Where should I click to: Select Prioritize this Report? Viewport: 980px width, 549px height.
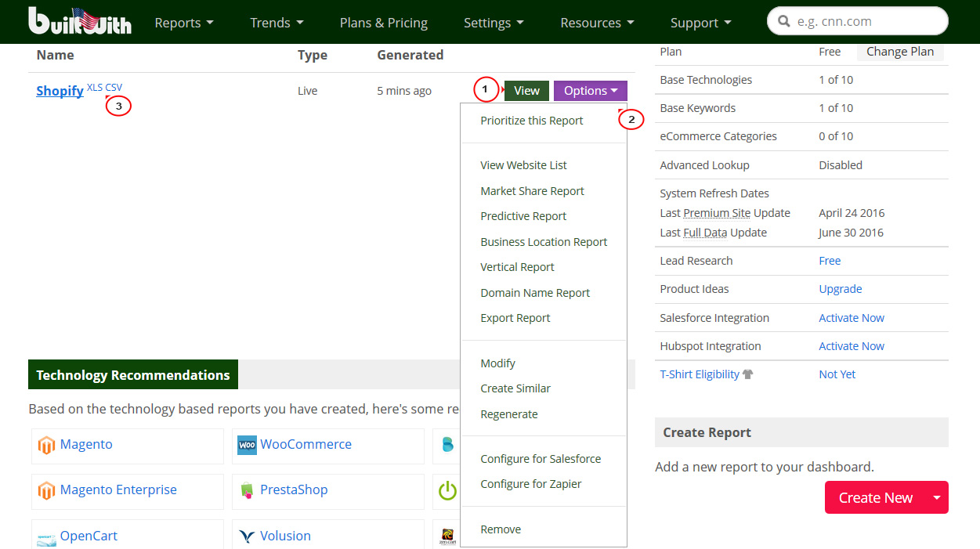pos(532,121)
